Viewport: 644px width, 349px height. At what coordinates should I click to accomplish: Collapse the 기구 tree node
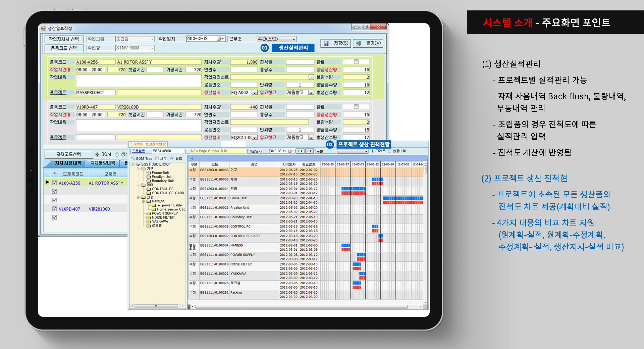138,169
